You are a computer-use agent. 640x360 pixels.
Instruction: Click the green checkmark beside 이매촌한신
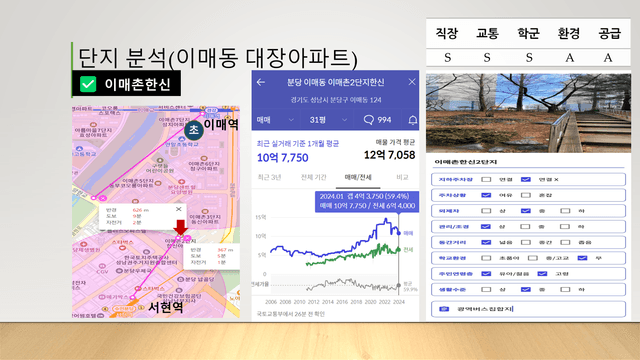point(88,84)
